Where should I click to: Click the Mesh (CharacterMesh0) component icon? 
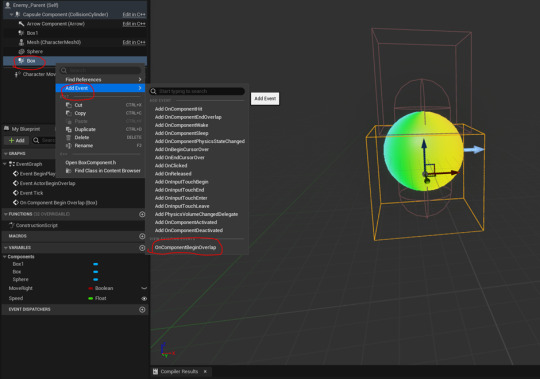(21, 42)
